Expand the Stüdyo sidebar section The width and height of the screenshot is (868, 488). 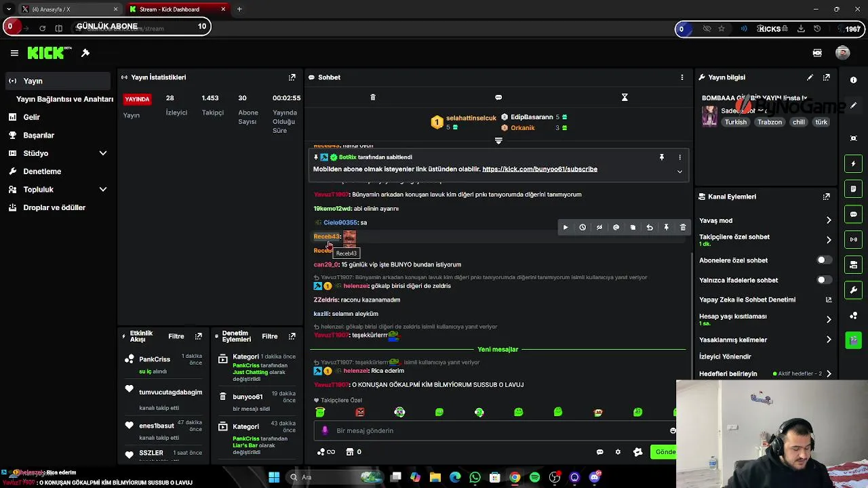click(102, 153)
